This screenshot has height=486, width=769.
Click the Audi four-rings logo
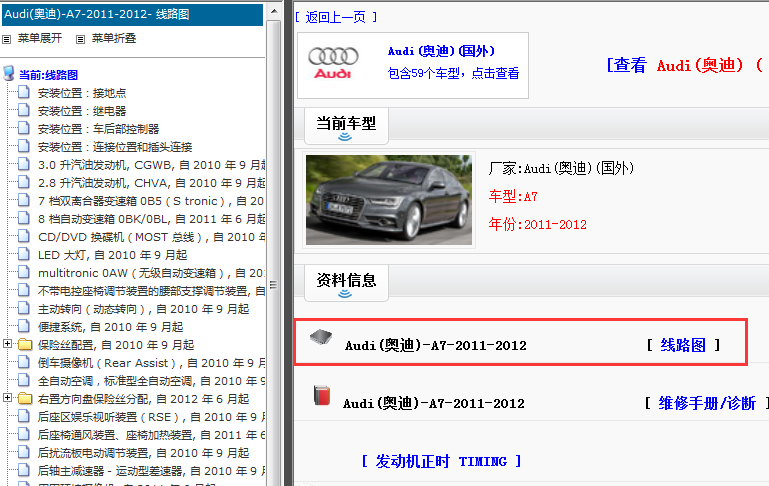coord(333,62)
